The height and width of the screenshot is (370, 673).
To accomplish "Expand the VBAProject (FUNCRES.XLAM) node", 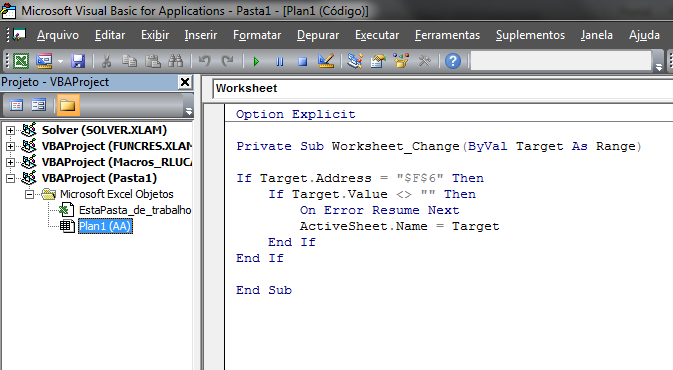I will pyautogui.click(x=10, y=146).
